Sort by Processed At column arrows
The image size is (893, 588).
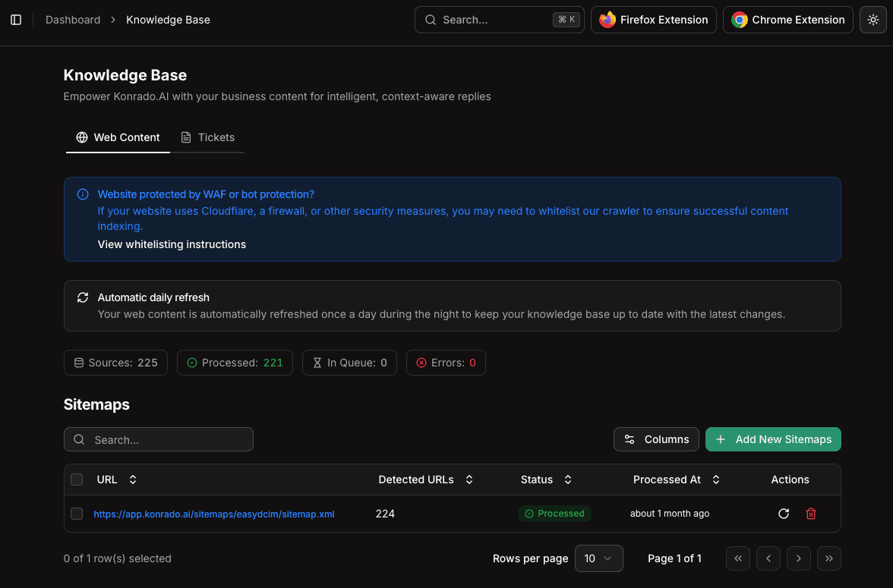(716, 480)
